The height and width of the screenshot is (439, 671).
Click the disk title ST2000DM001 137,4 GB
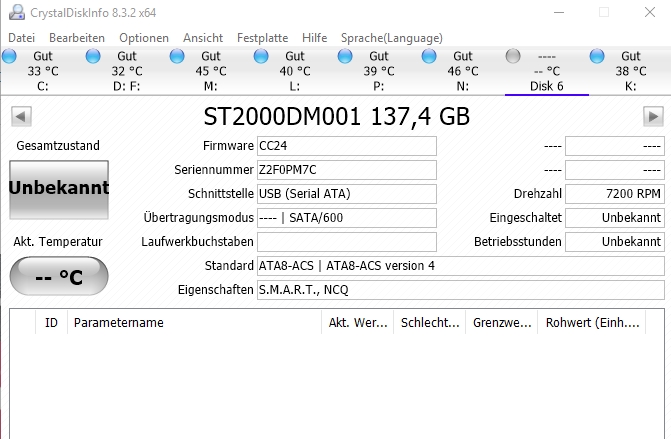tap(336, 116)
